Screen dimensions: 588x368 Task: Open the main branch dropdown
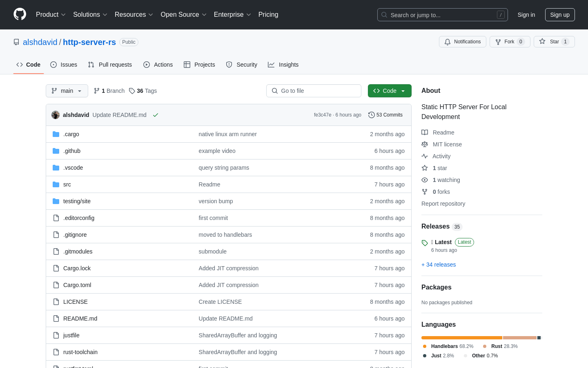[67, 91]
